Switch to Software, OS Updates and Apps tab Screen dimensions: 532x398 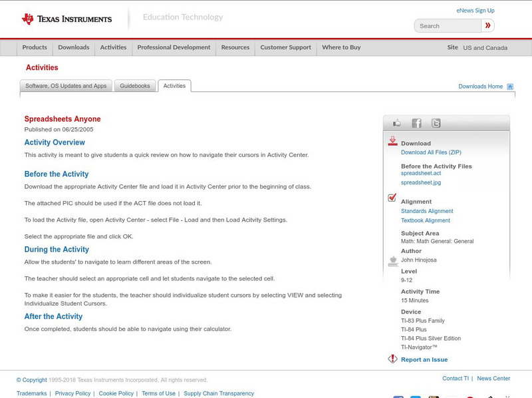tap(66, 86)
